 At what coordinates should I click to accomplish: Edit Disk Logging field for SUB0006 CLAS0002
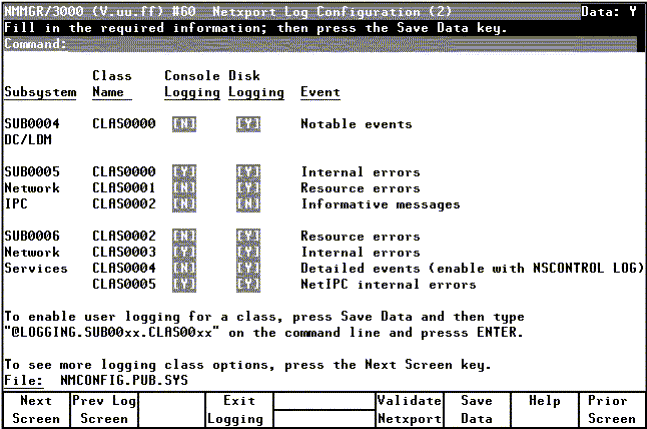(x=248, y=236)
